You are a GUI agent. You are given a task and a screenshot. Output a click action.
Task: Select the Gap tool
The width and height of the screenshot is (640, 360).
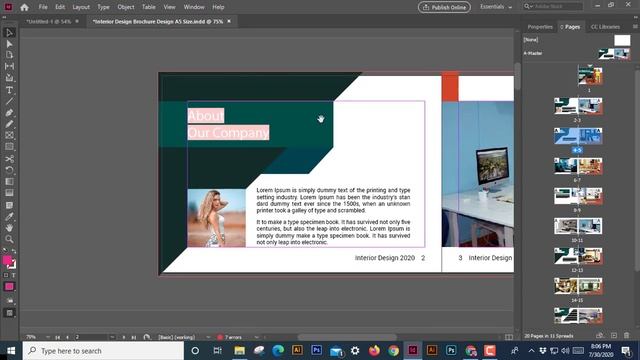pyautogui.click(x=9, y=66)
